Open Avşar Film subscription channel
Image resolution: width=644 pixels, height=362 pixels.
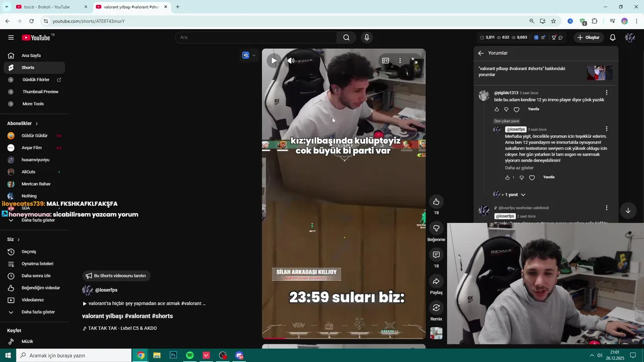(34, 147)
